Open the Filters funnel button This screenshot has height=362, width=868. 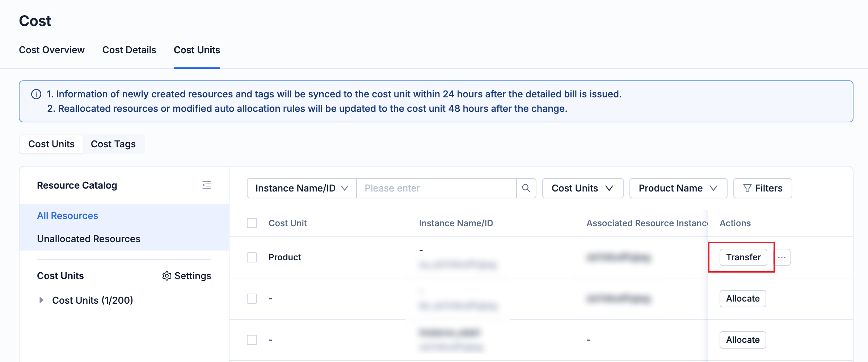(x=762, y=188)
